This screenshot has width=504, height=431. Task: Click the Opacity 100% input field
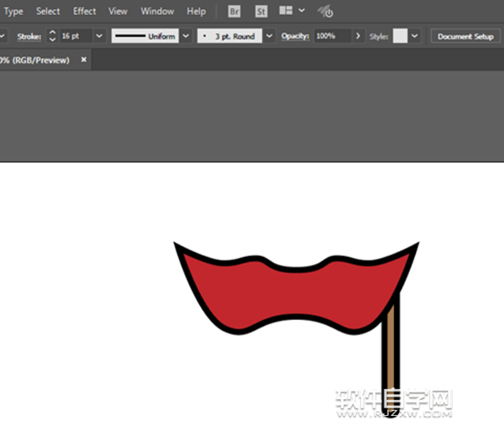click(x=332, y=37)
